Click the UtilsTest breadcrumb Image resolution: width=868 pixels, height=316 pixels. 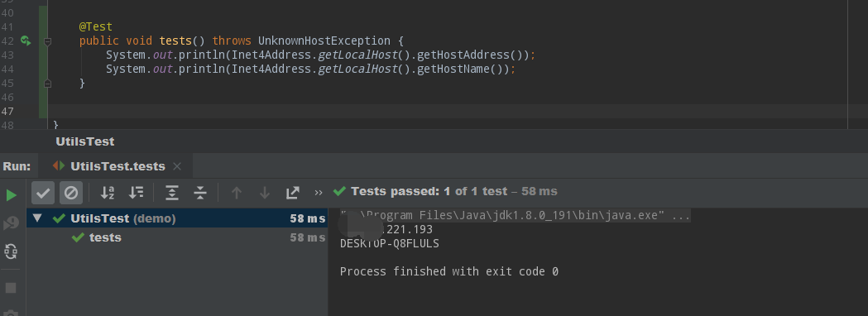(x=85, y=141)
